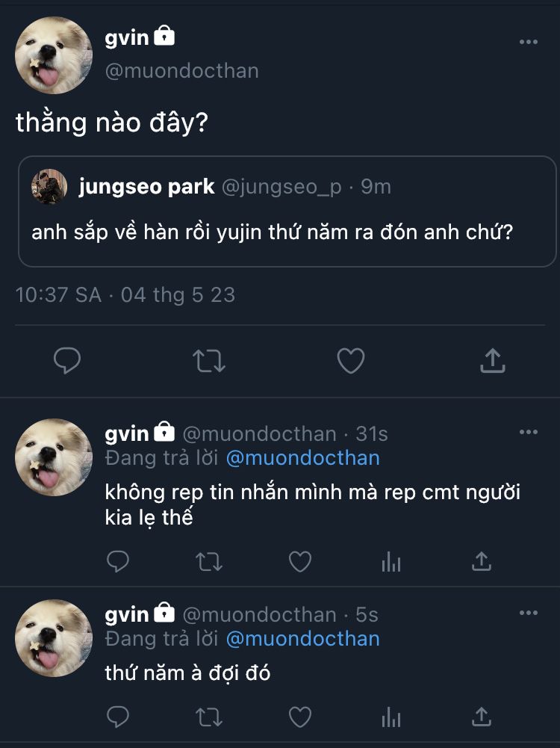Reply to the "thứ năm à đợi đó" tweet
This screenshot has height=748, width=560.
pos(118,717)
